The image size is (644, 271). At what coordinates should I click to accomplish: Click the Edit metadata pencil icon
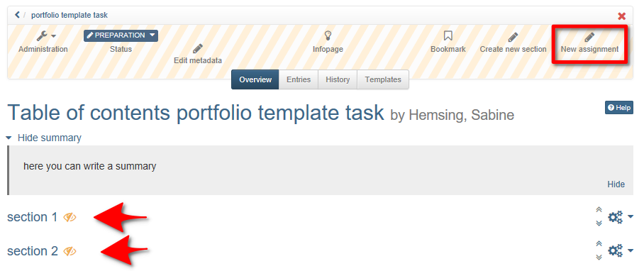[198, 48]
